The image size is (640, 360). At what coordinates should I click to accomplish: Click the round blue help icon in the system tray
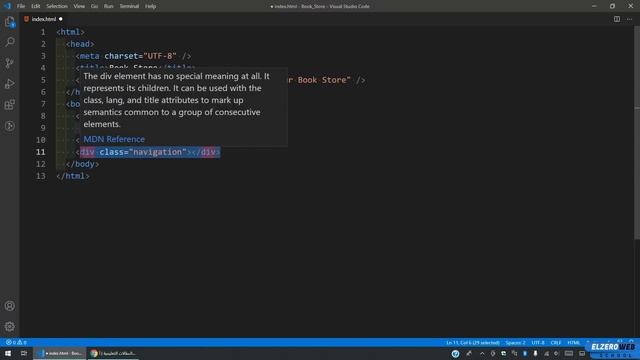pyautogui.click(x=456, y=354)
